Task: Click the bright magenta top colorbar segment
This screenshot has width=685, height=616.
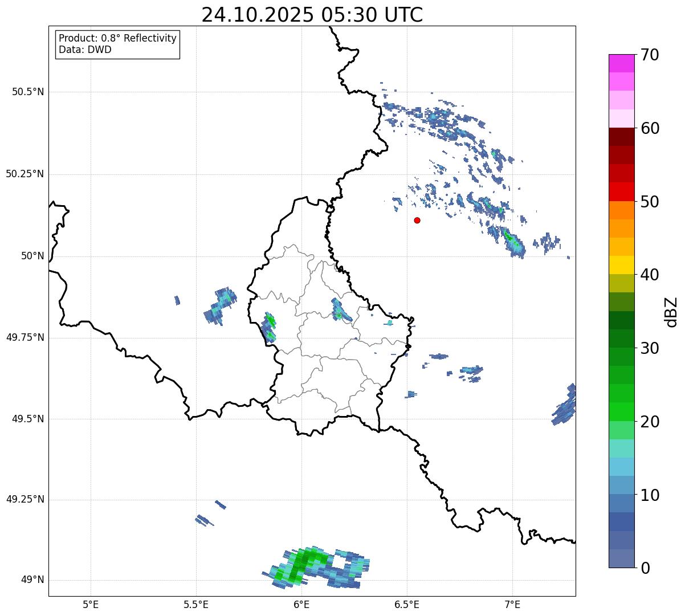Action: (621, 63)
